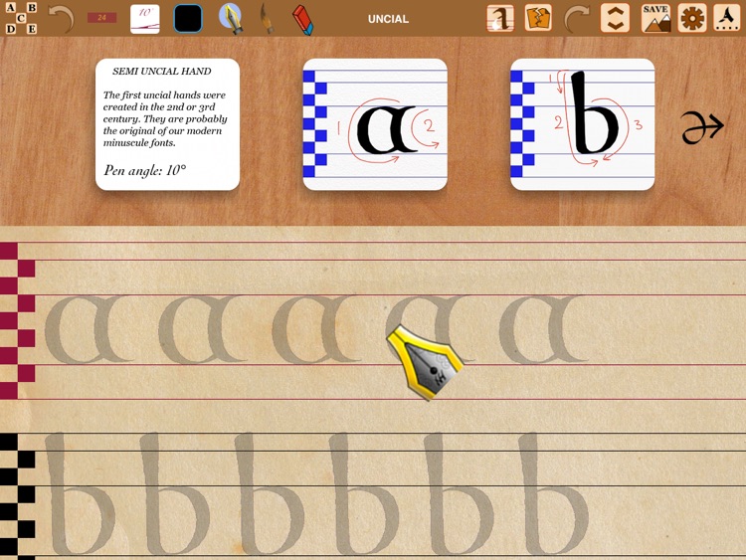Tap the first faded letter b guide
The image size is (746, 560).
point(80,494)
